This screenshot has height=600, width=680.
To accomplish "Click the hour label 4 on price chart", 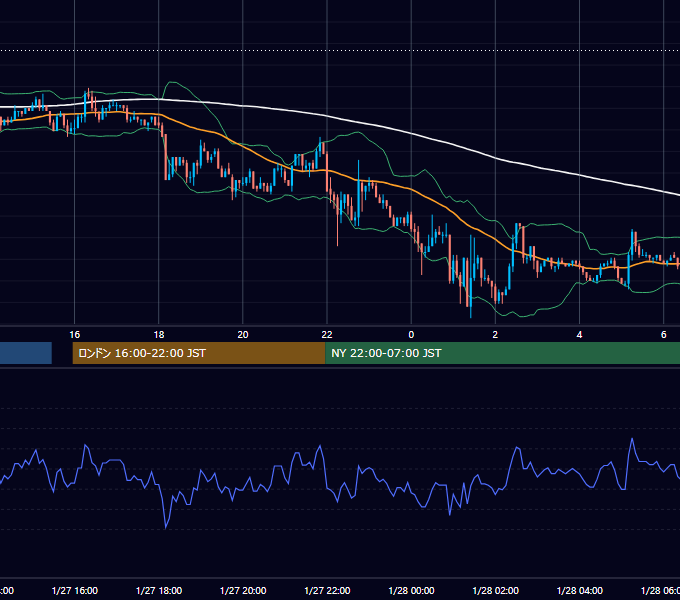I will [x=579, y=334].
